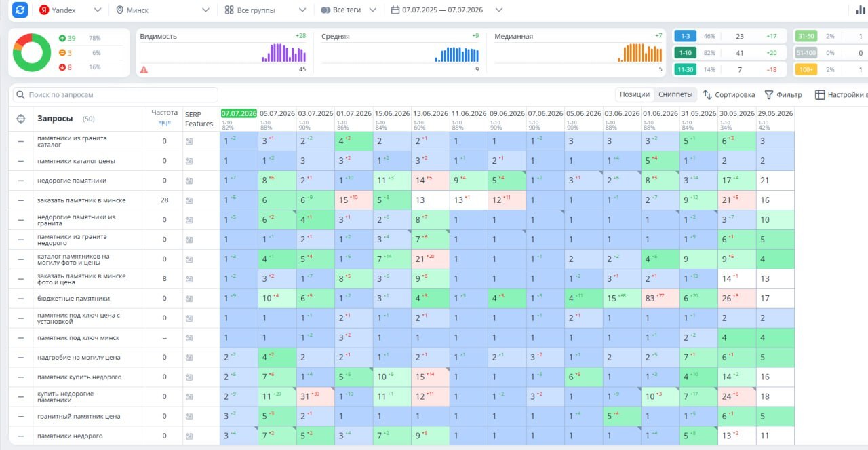Open SERP features icon for «бюджетные памятники»
Viewport: 868px width, 450px height.
tap(189, 299)
